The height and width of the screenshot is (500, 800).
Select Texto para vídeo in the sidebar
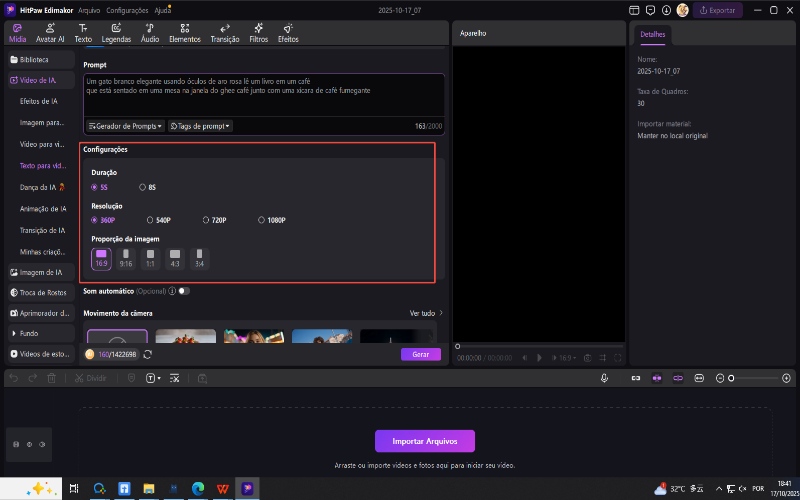pyautogui.click(x=43, y=166)
